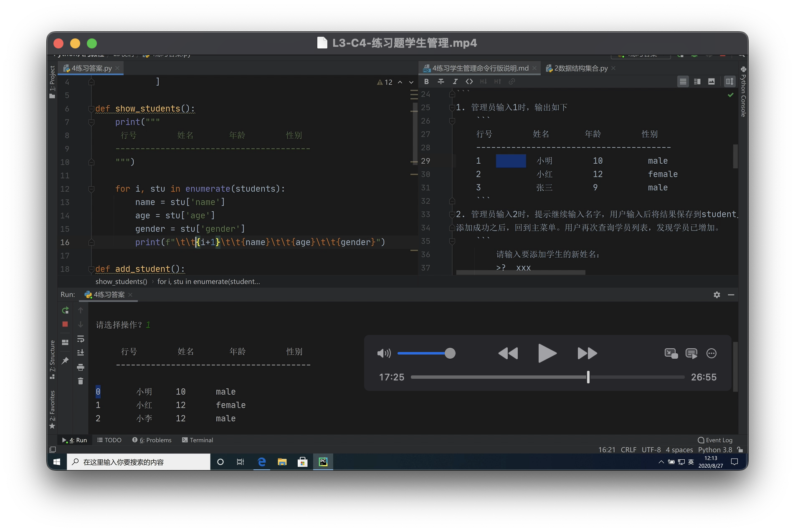The image size is (795, 532).
Task: Open Run panel settings gear
Action: point(717,295)
